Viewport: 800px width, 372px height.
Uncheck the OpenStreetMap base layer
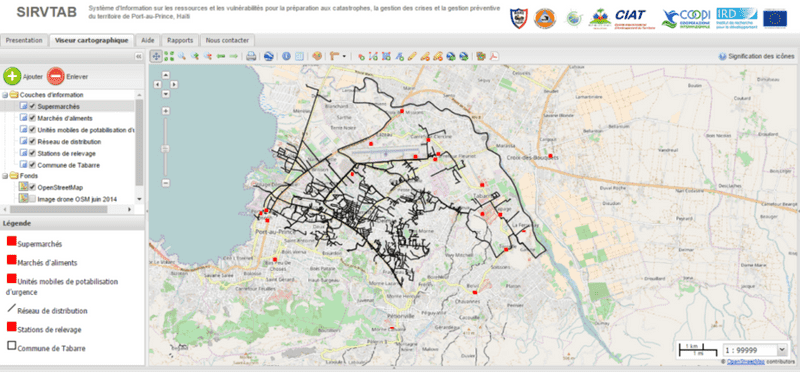(32, 187)
